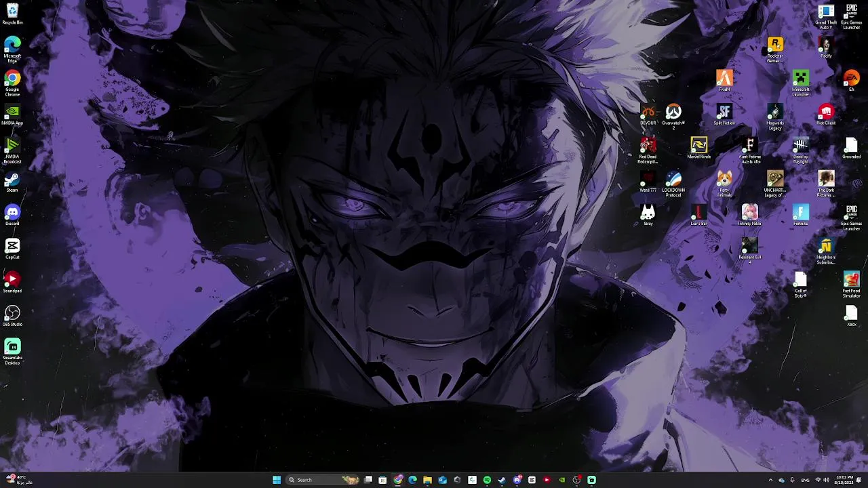This screenshot has width=868, height=488.
Task: Select the CapCut desktop icon
Action: (12, 249)
